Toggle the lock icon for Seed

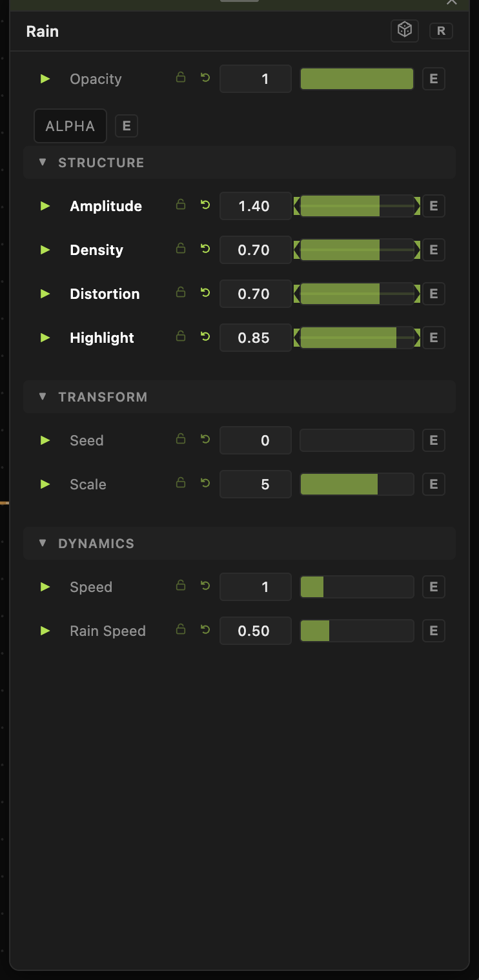click(181, 439)
